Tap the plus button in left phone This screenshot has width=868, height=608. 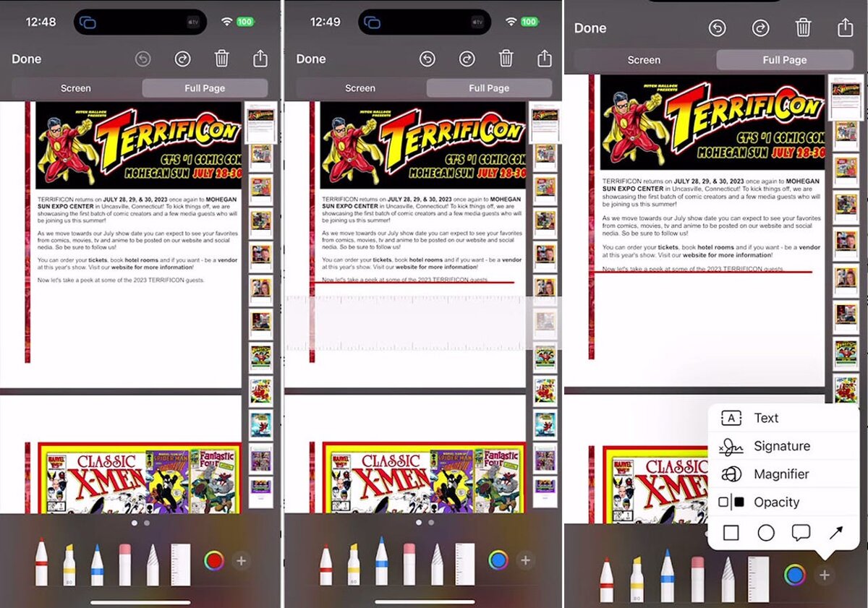point(242,560)
